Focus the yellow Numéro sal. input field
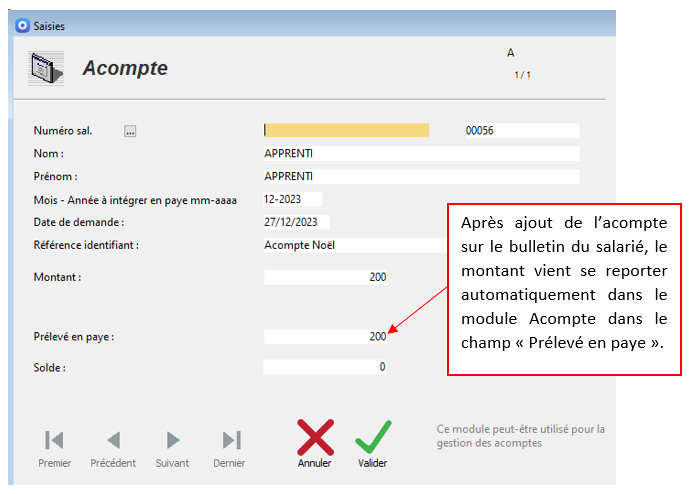Image resolution: width=692 pixels, height=494 pixels. coord(346,130)
